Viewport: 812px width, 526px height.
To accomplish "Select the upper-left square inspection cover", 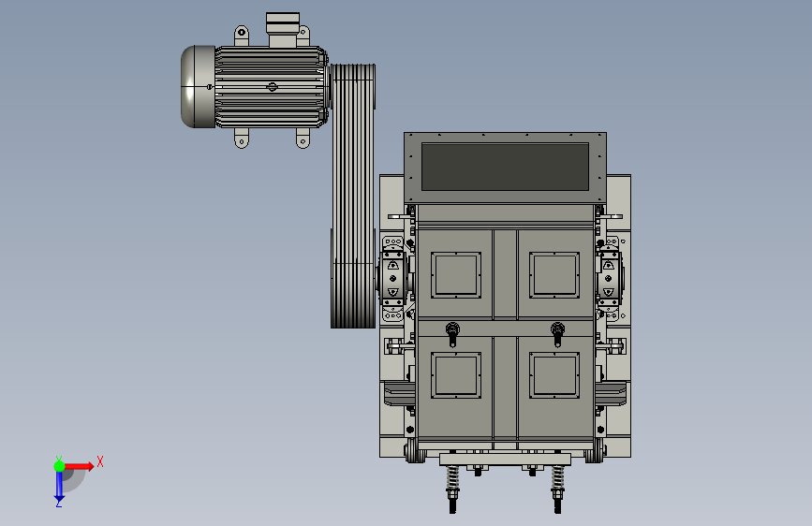I will point(456,275).
